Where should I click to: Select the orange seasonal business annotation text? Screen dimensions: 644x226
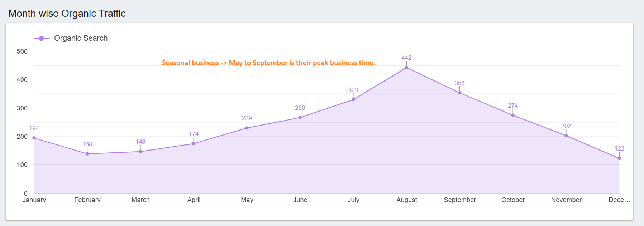click(x=268, y=63)
